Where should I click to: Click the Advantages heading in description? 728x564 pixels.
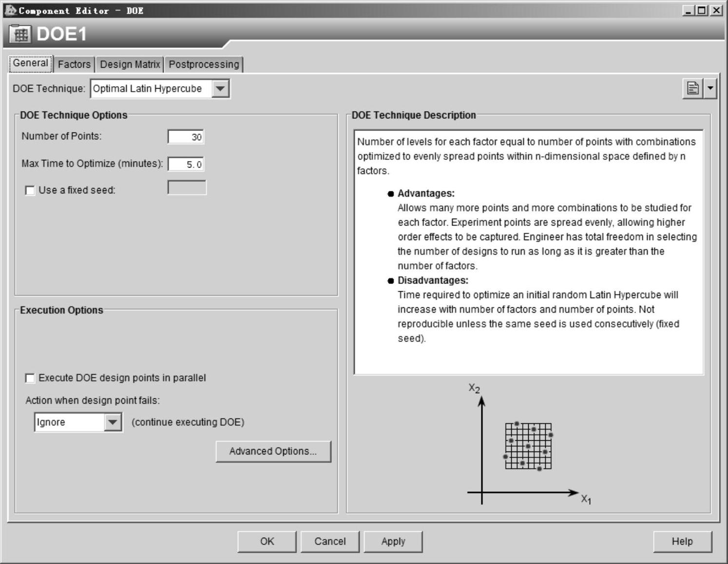tap(426, 193)
